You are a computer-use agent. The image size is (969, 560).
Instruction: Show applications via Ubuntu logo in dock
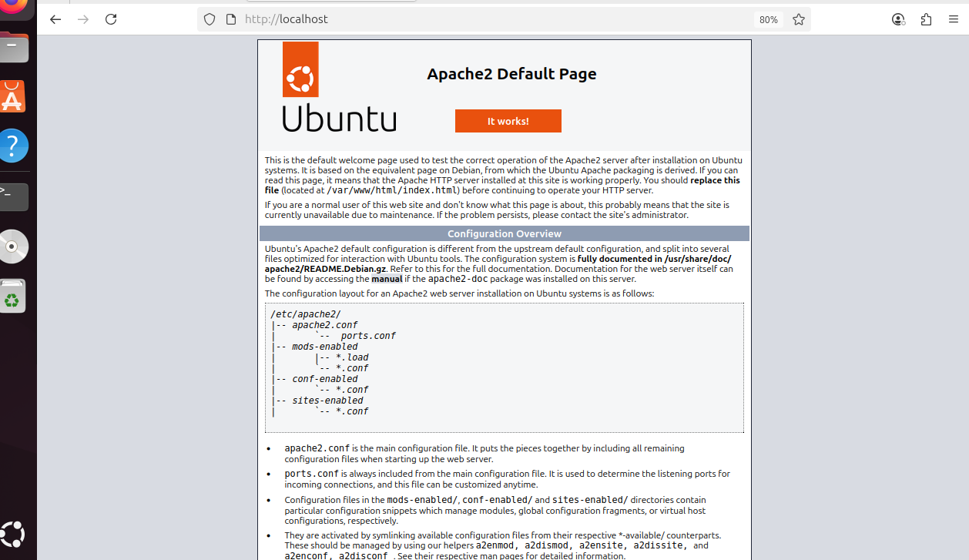pyautogui.click(x=13, y=534)
